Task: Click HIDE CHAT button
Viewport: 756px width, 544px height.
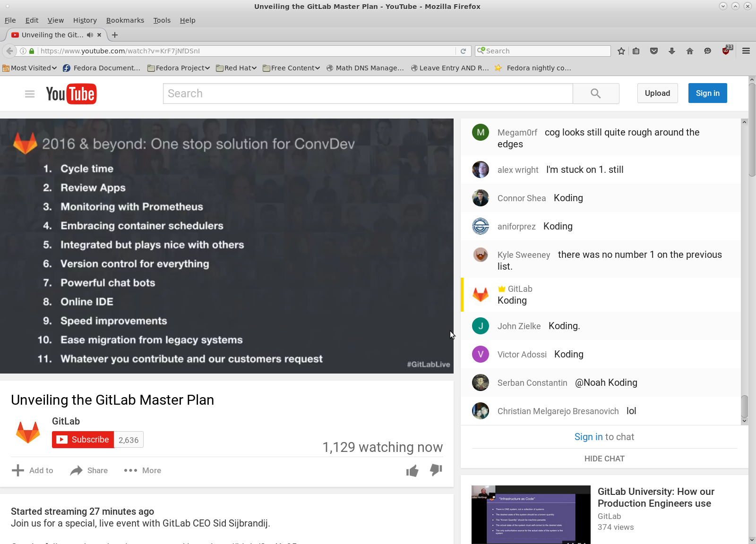Action: click(604, 459)
